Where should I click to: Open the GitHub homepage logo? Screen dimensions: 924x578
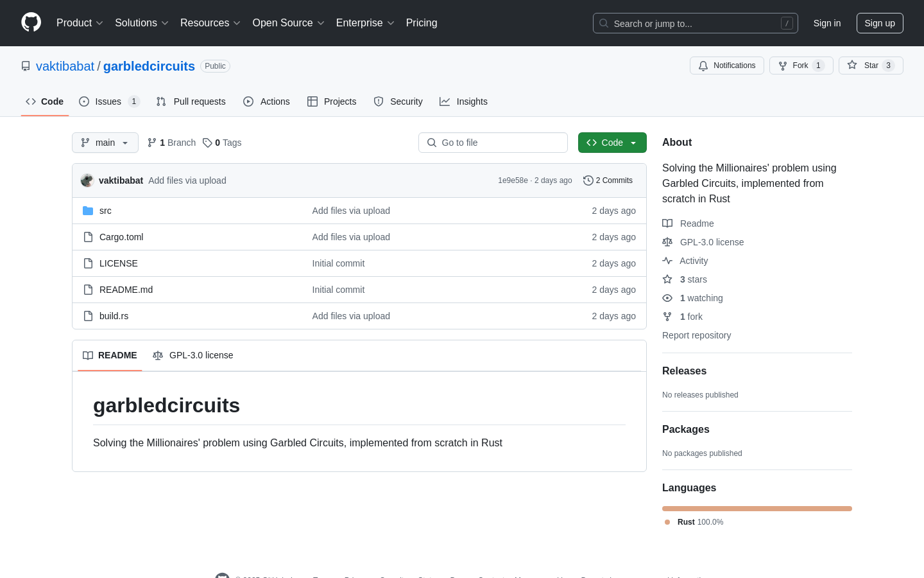tap(31, 22)
